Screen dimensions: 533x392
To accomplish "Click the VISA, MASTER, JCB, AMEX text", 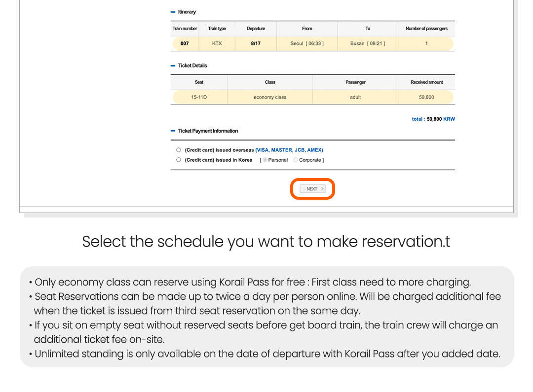I will tap(289, 150).
